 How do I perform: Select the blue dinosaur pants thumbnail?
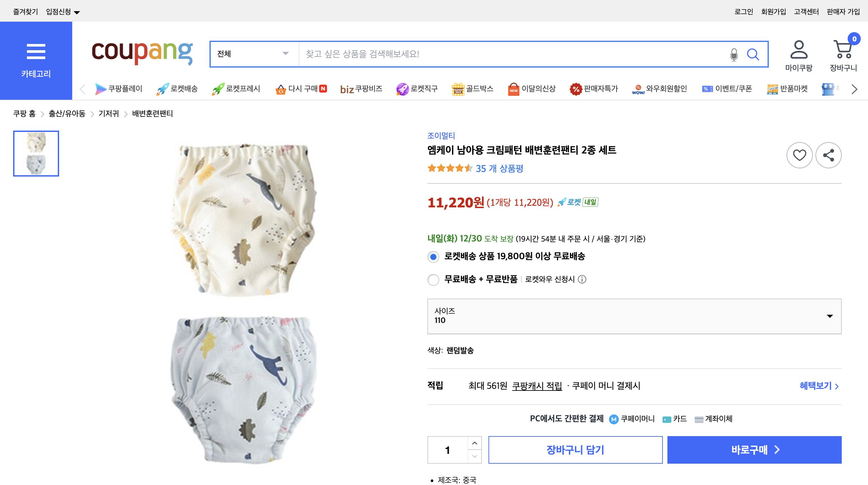click(x=36, y=165)
